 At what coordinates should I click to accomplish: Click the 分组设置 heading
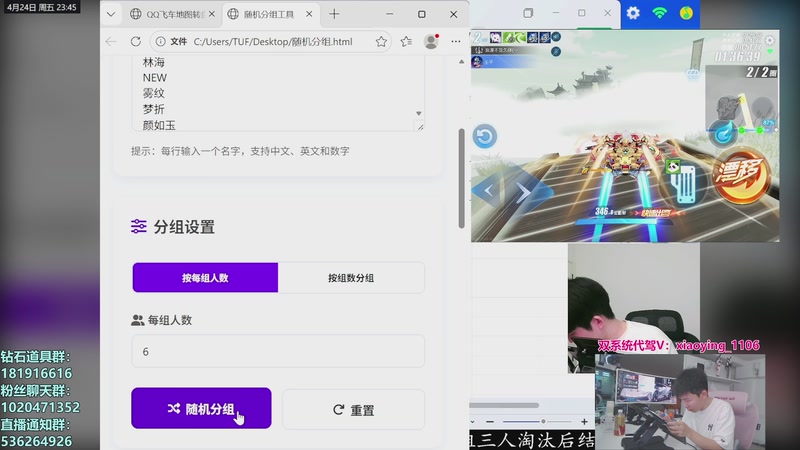(184, 227)
